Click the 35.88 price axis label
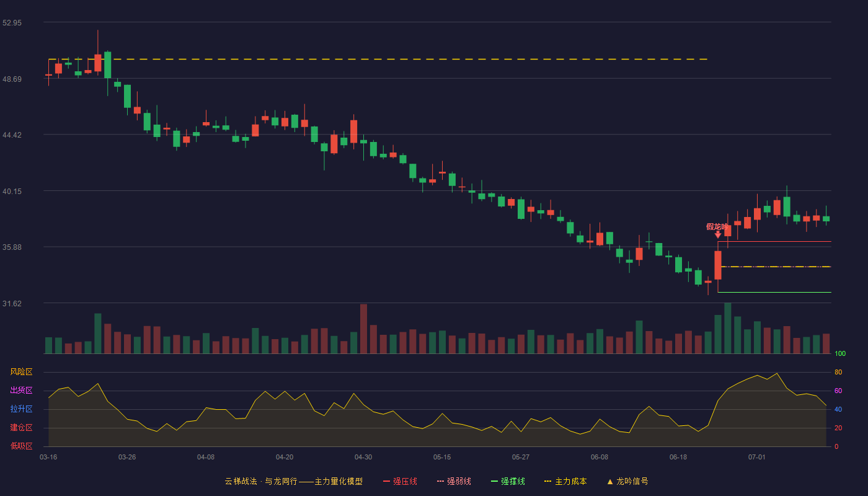The width and height of the screenshot is (868, 496). pyautogui.click(x=12, y=247)
